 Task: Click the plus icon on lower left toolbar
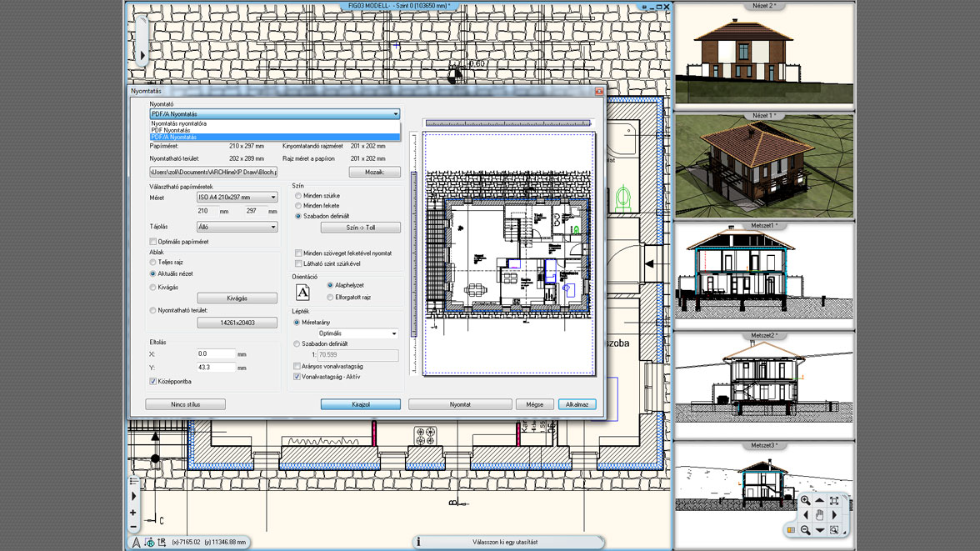[133, 513]
